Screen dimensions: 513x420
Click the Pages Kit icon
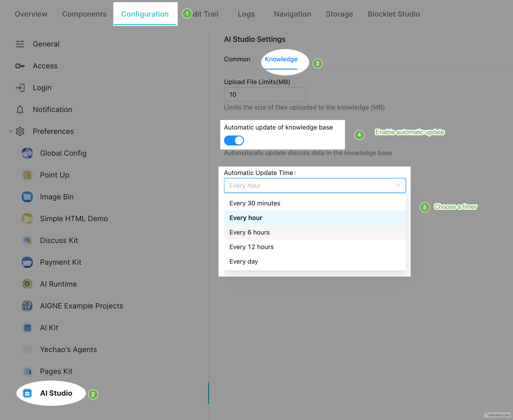coord(27,371)
